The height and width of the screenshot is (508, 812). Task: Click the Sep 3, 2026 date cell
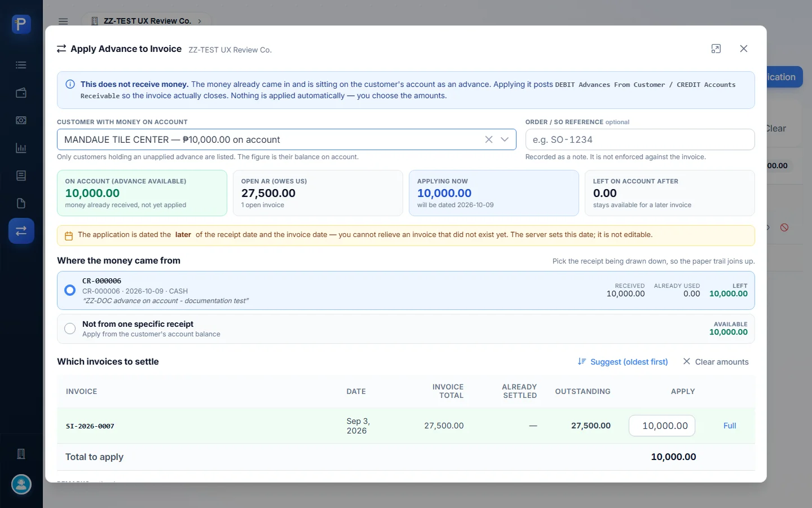[x=358, y=426]
